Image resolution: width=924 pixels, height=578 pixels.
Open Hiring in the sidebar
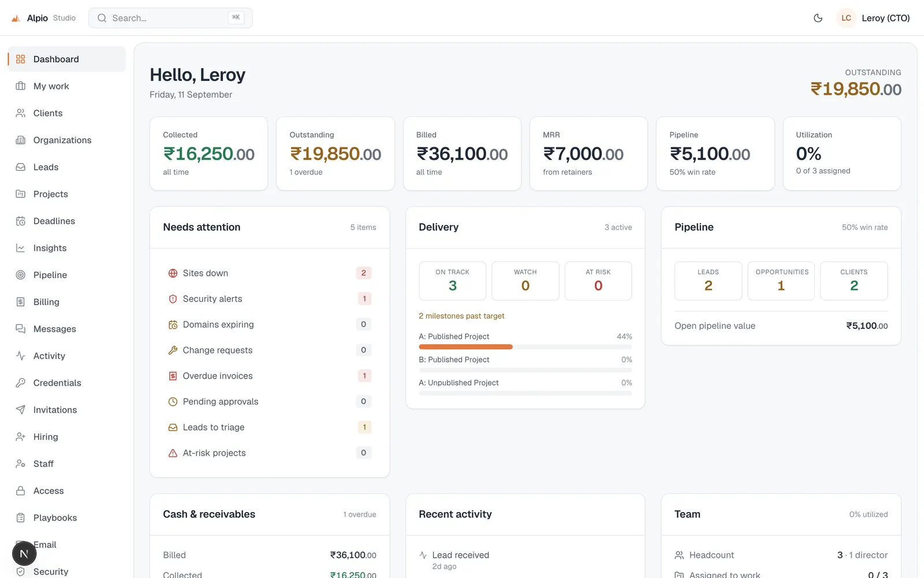click(x=66, y=437)
